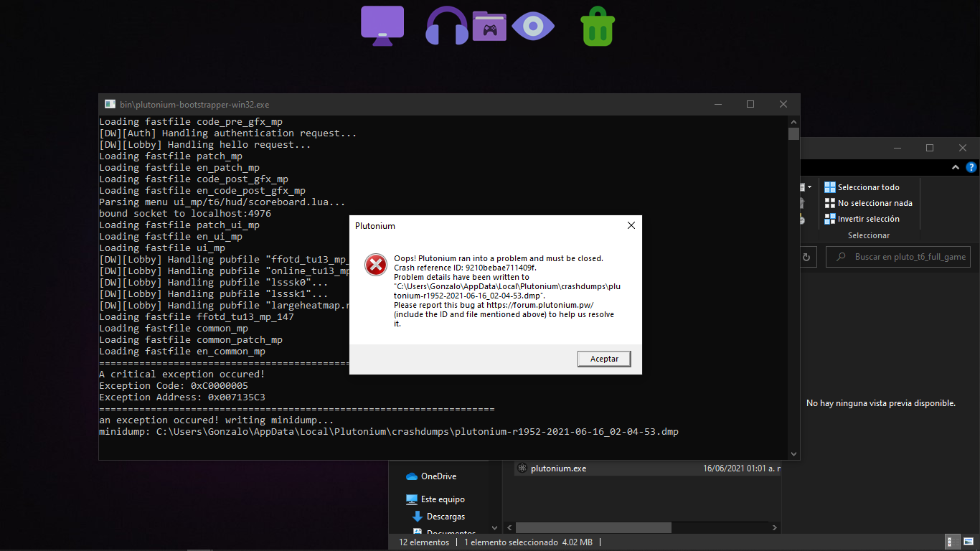Image resolution: width=980 pixels, height=551 pixels.
Task: Close the plutonium-bootstrapper console window
Action: click(x=783, y=104)
